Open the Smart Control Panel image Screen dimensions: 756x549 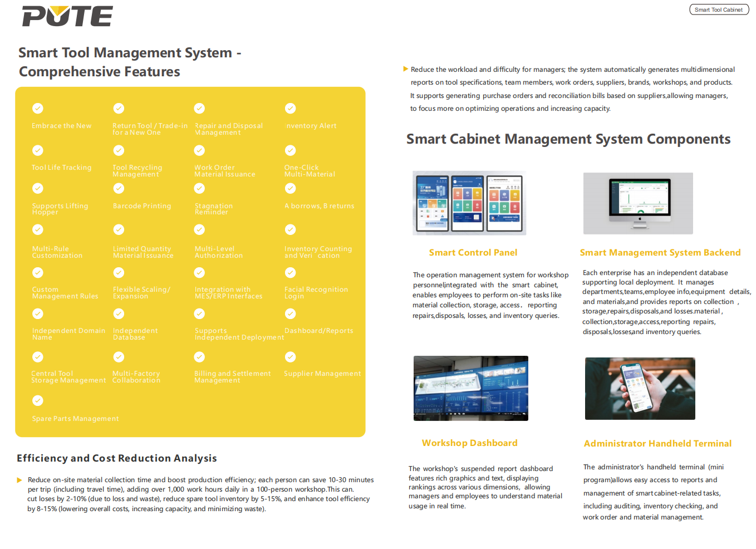tap(469, 203)
